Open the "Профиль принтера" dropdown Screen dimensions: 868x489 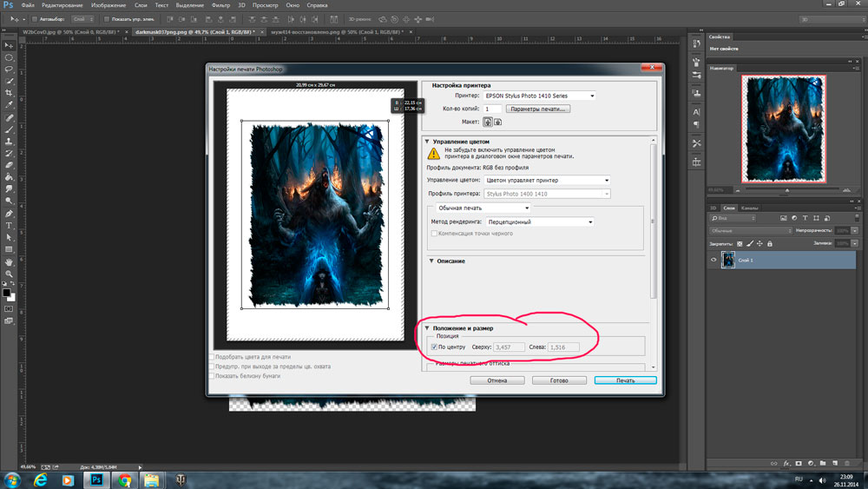(x=547, y=194)
